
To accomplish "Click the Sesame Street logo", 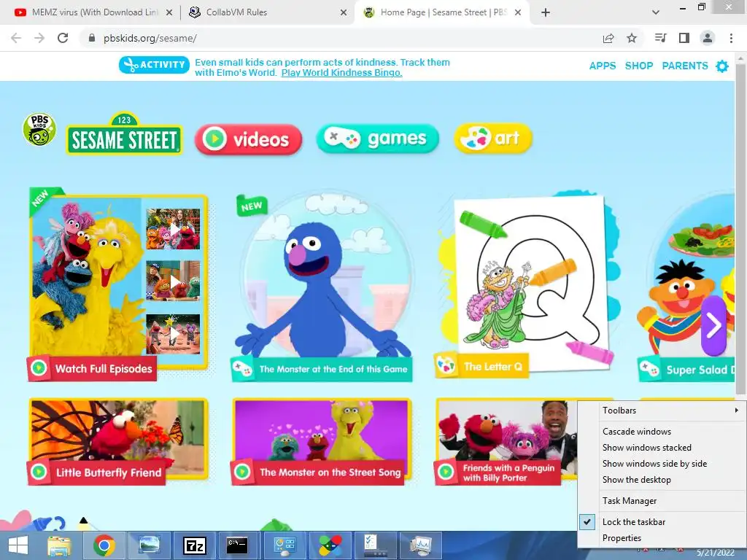I will click(x=124, y=134).
